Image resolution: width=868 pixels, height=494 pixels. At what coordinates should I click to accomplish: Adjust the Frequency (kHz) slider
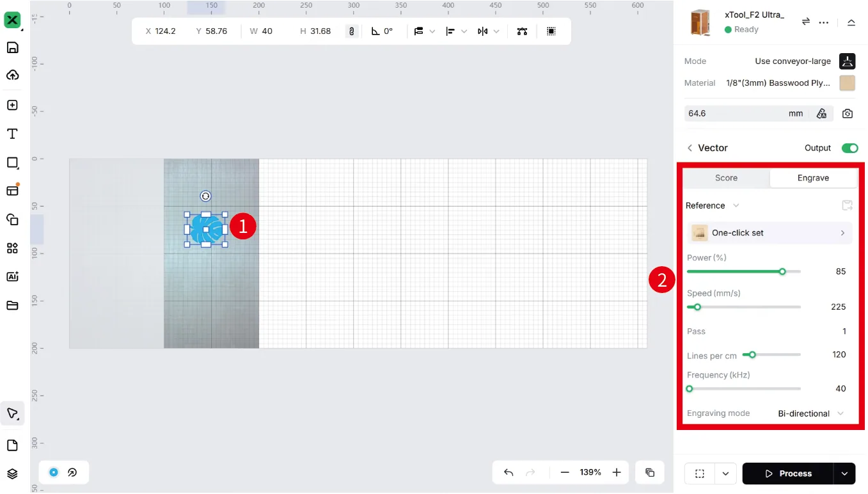pos(744,388)
